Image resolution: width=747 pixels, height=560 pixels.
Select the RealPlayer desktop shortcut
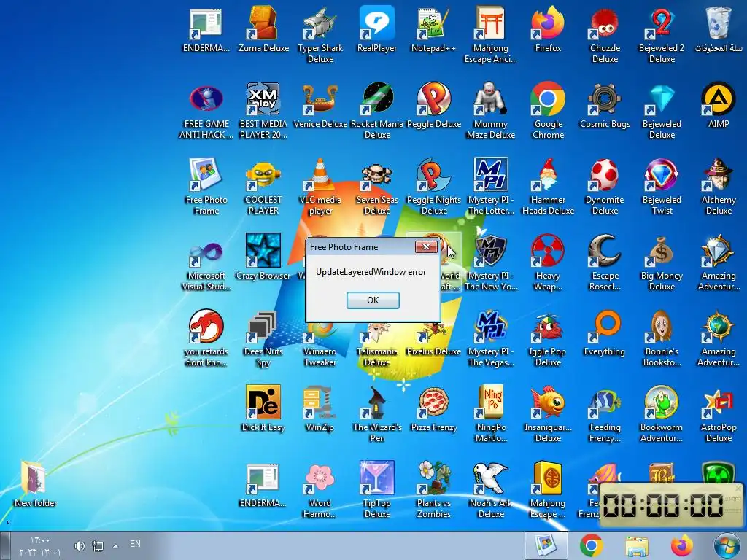pos(377,29)
